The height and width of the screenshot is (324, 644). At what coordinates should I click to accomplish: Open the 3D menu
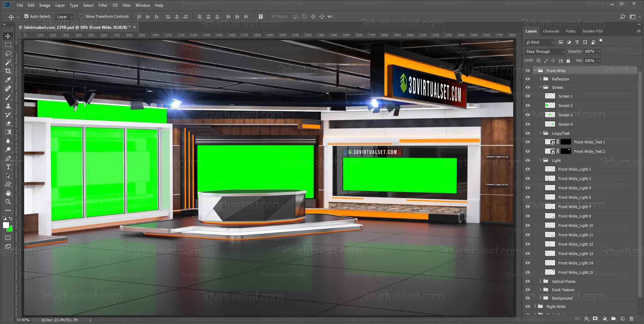(115, 5)
